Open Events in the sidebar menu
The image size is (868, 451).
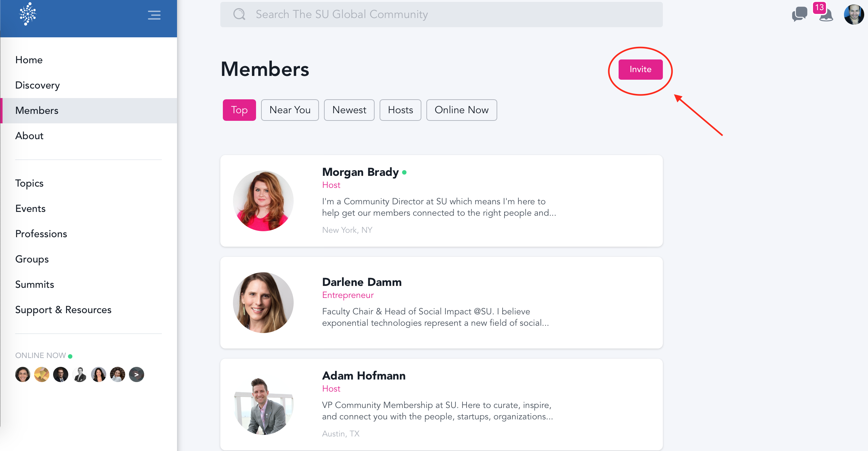click(30, 209)
